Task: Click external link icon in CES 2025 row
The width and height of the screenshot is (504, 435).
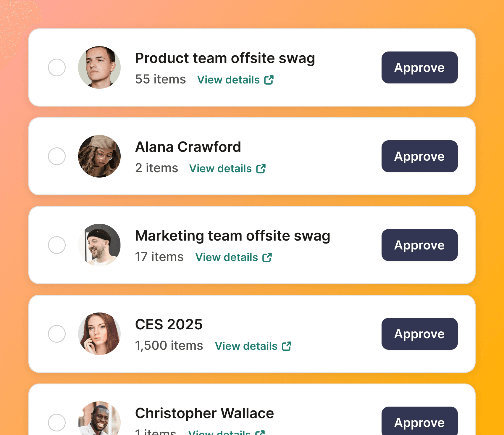Action: point(287,346)
